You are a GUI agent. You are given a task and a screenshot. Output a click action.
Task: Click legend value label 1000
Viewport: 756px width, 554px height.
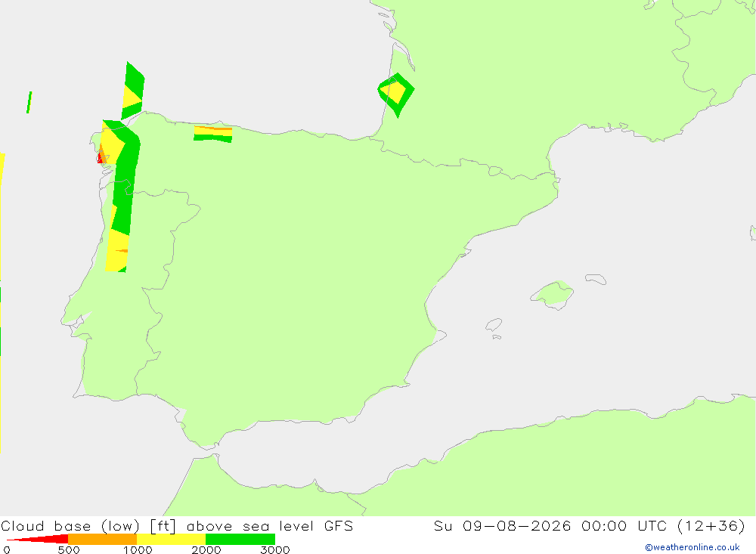(x=138, y=549)
